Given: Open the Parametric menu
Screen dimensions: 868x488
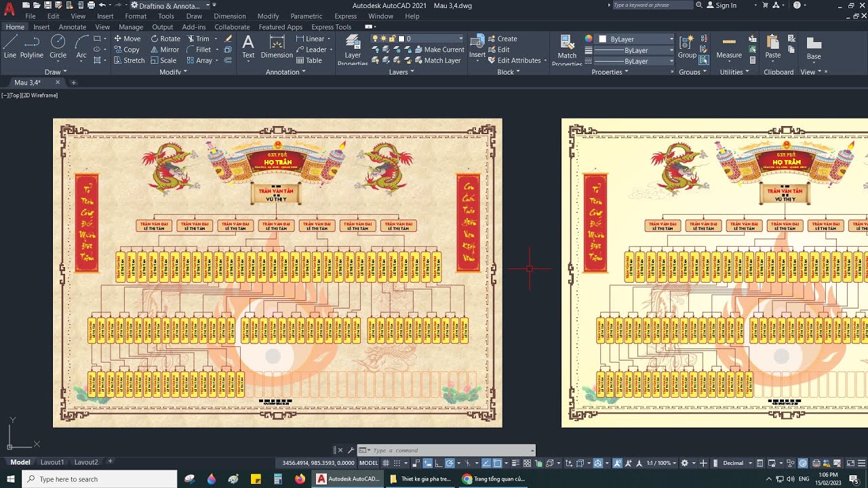Looking at the screenshot, I should click(x=307, y=16).
